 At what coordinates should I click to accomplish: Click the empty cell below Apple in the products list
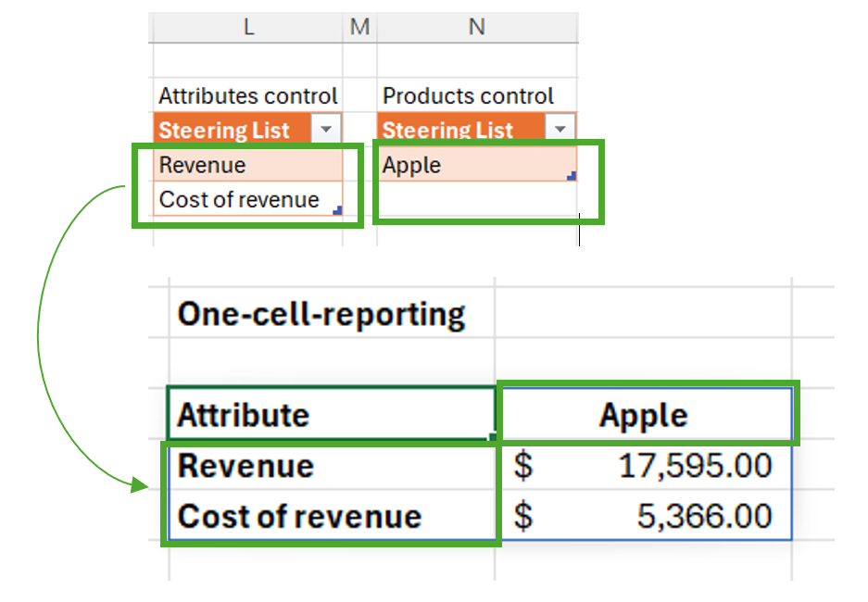click(476, 199)
